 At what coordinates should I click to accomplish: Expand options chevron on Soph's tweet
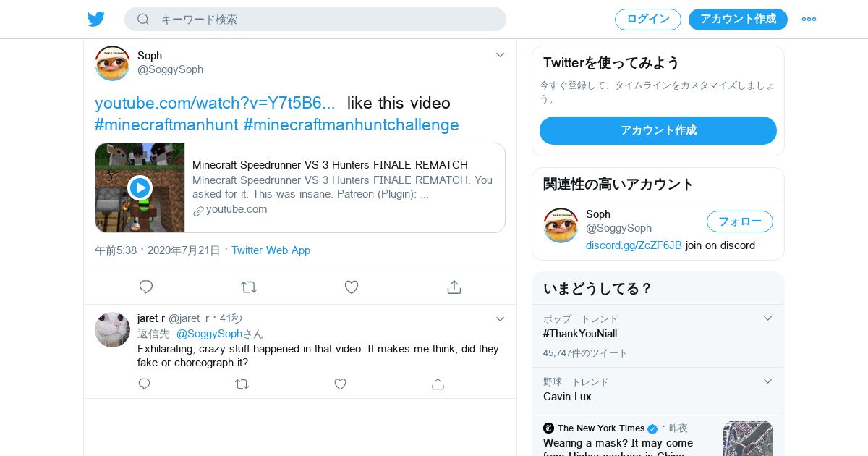click(500, 55)
